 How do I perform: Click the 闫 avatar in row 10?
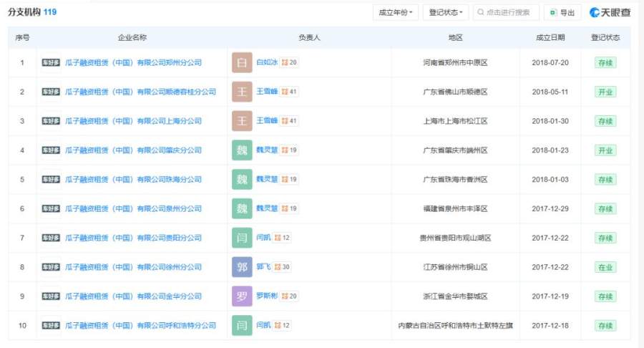coord(242,325)
